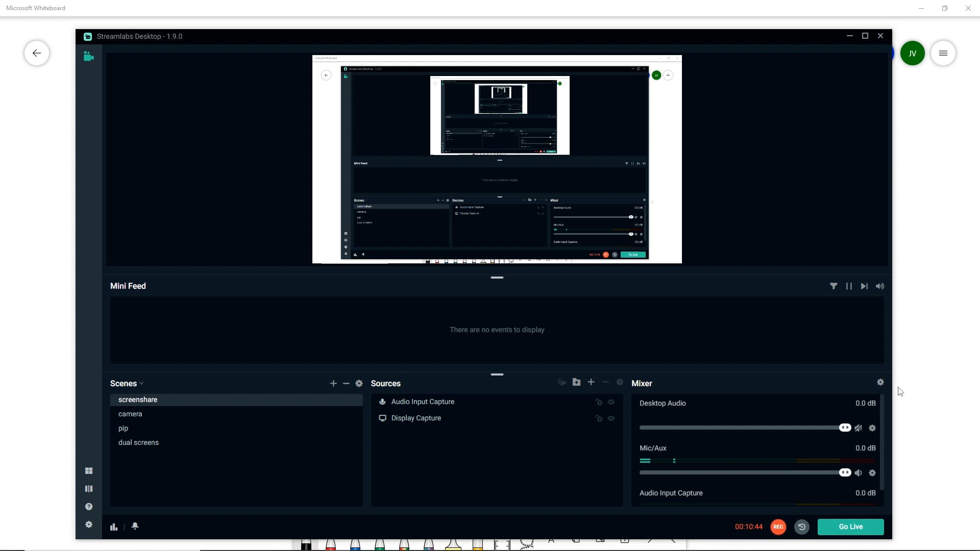The image size is (980, 551).
Task: Mute the Mini Feed event sounds
Action: (x=880, y=286)
